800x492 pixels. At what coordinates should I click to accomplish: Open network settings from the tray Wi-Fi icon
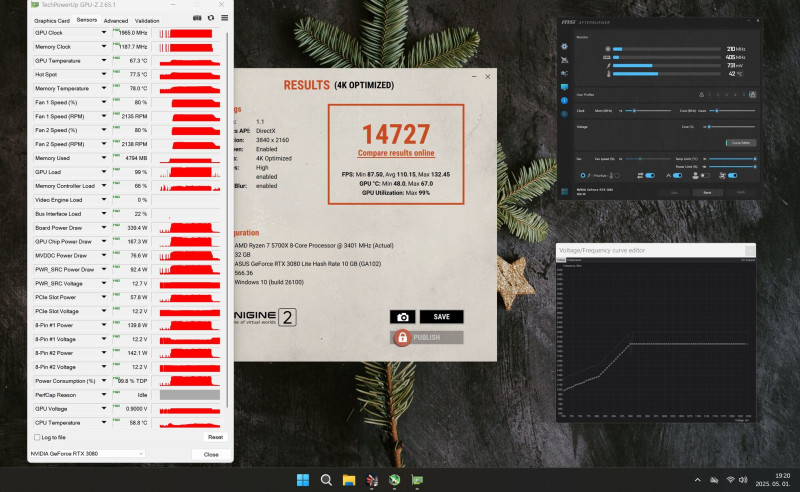(x=731, y=480)
